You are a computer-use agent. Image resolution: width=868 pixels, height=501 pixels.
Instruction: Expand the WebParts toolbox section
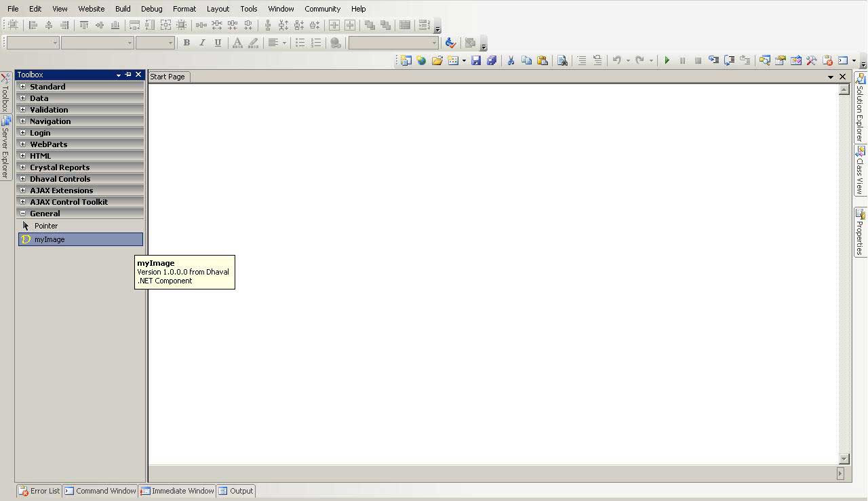coord(22,144)
